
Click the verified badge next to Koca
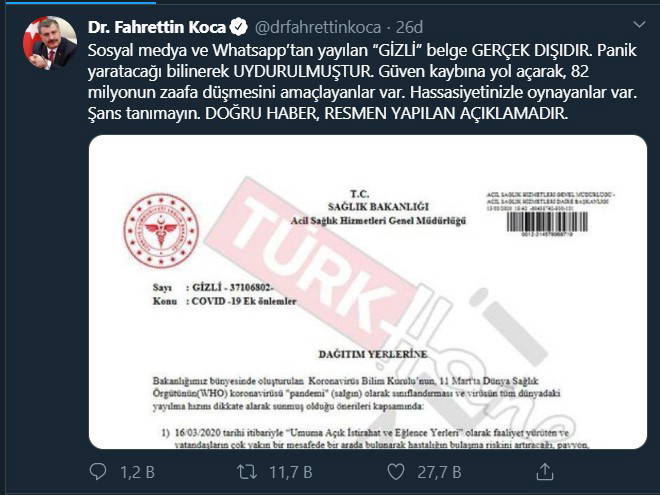(x=239, y=27)
